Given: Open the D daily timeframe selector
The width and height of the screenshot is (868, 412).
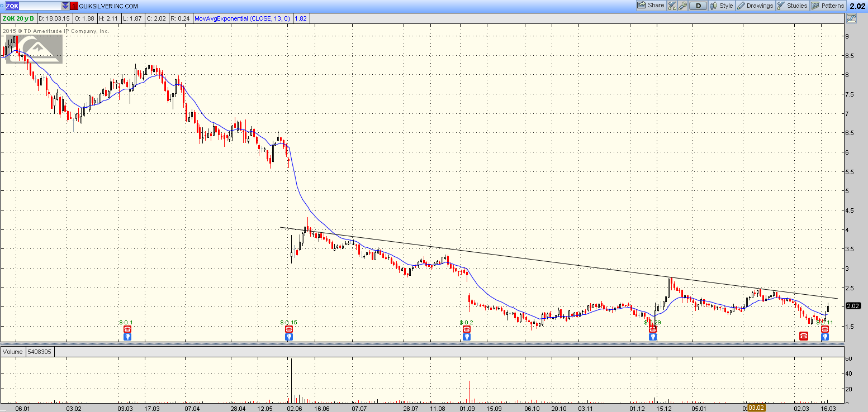Looking at the screenshot, I should point(698,6).
